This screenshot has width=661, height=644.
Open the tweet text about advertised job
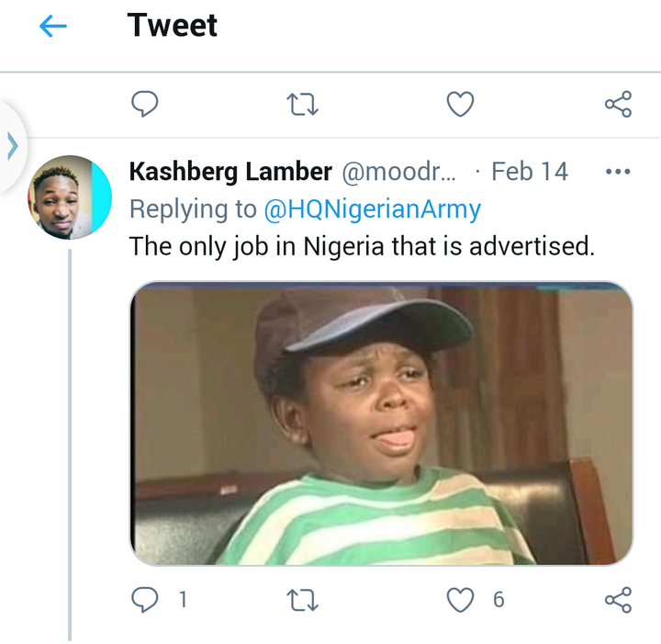[x=362, y=246]
